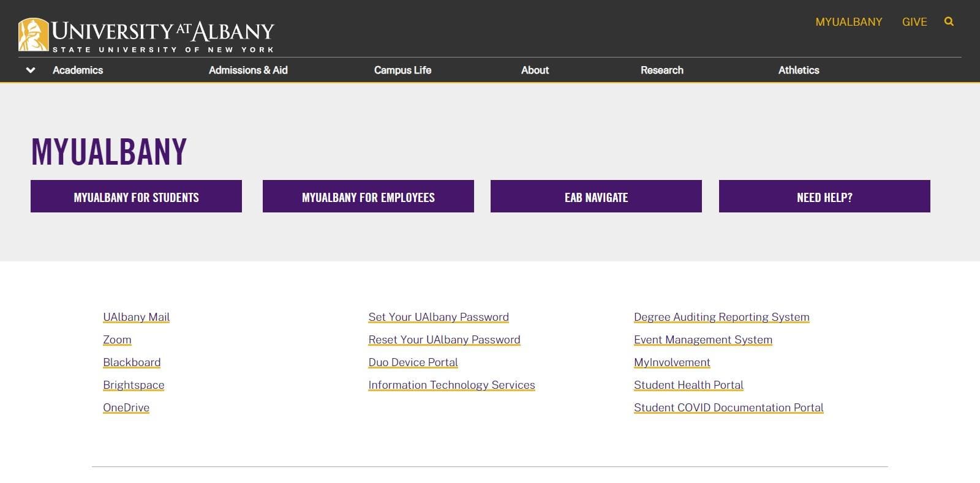Screen dimensions: 980x483
Task: Open the OneDrive link
Action: coord(126,408)
